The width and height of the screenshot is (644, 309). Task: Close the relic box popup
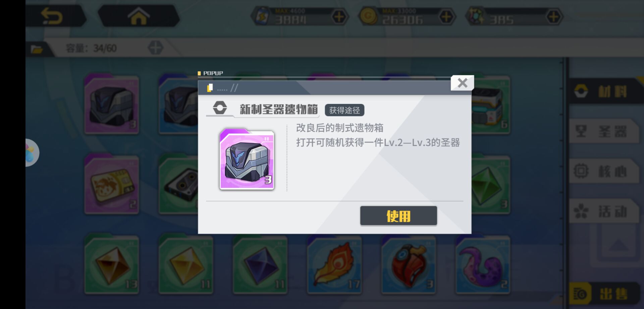[462, 83]
